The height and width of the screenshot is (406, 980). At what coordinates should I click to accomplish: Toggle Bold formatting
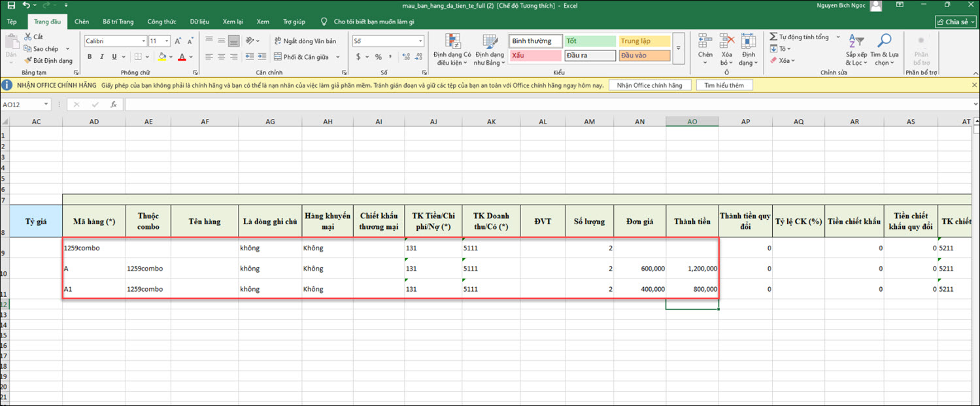tap(90, 58)
